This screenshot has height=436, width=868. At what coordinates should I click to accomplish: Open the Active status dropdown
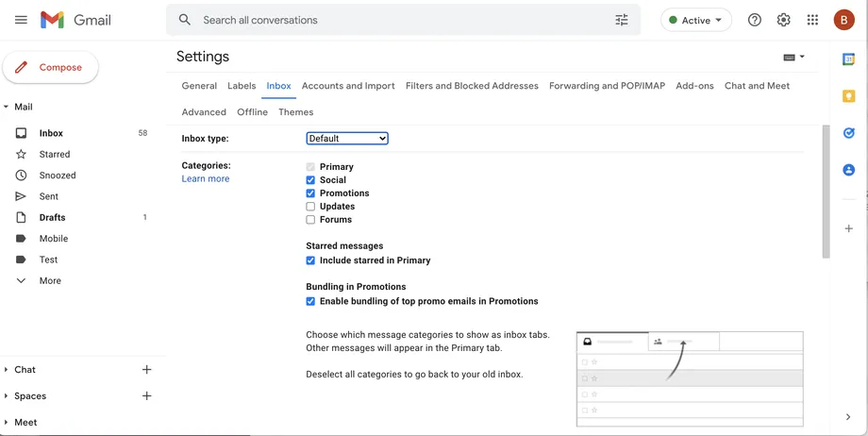(x=696, y=20)
